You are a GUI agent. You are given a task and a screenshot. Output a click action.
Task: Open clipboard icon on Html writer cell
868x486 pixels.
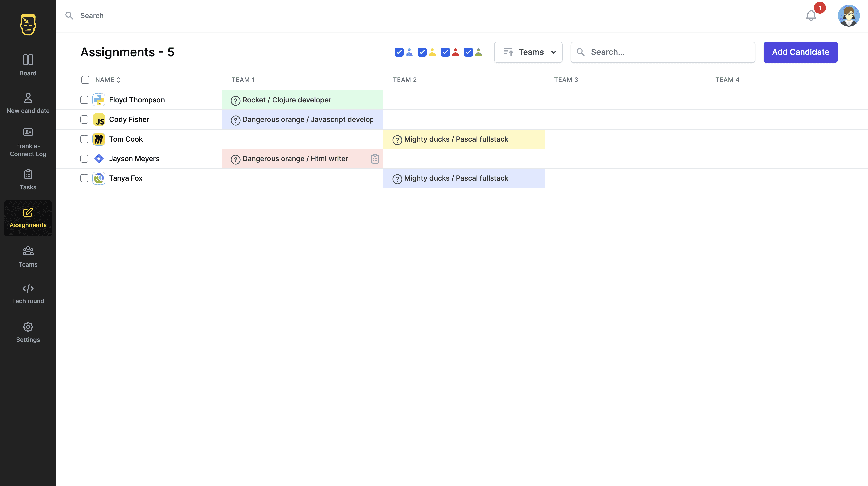pyautogui.click(x=375, y=159)
